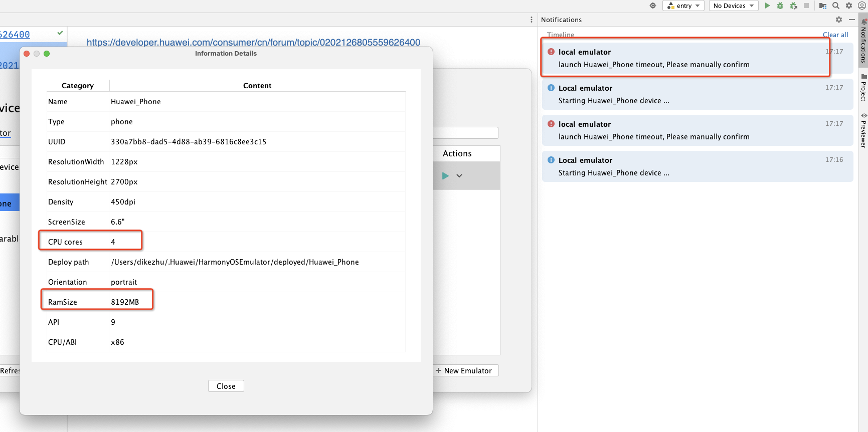Click the ScreenSize value 6.6"

click(x=117, y=222)
